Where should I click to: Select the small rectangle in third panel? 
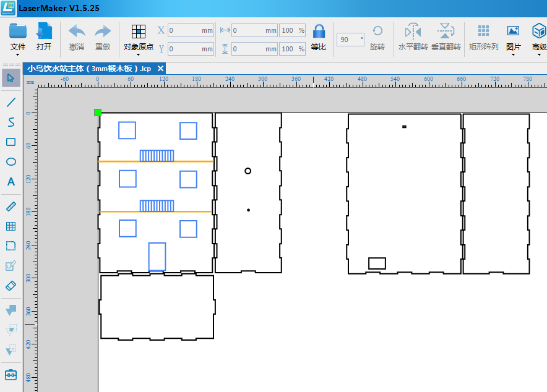(377, 263)
